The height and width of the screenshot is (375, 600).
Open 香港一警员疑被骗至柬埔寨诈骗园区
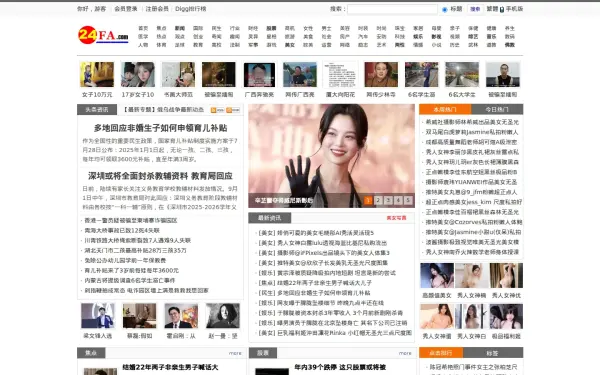[131, 220]
